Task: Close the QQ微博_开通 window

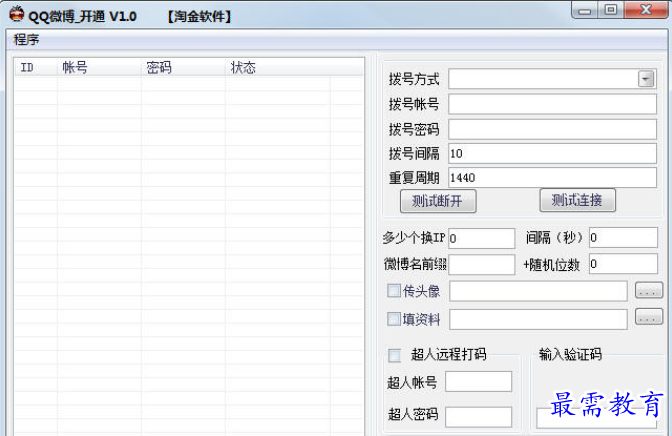Action: tap(645, 10)
